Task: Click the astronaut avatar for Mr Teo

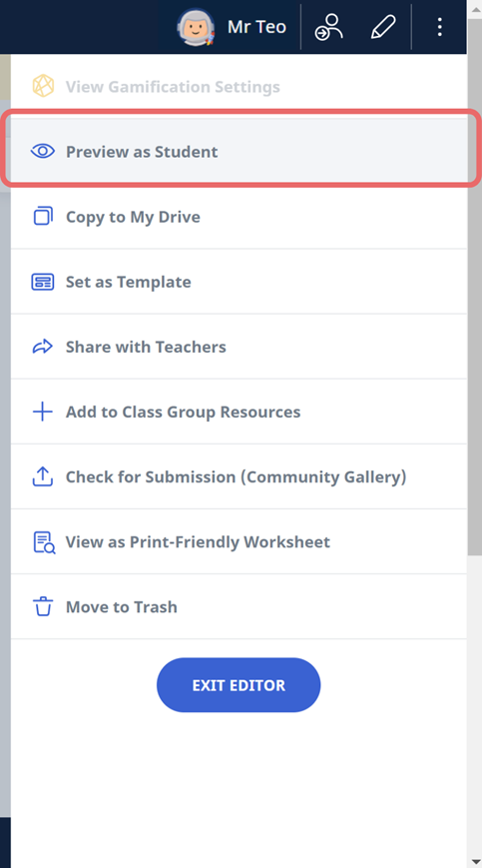Action: click(x=197, y=27)
